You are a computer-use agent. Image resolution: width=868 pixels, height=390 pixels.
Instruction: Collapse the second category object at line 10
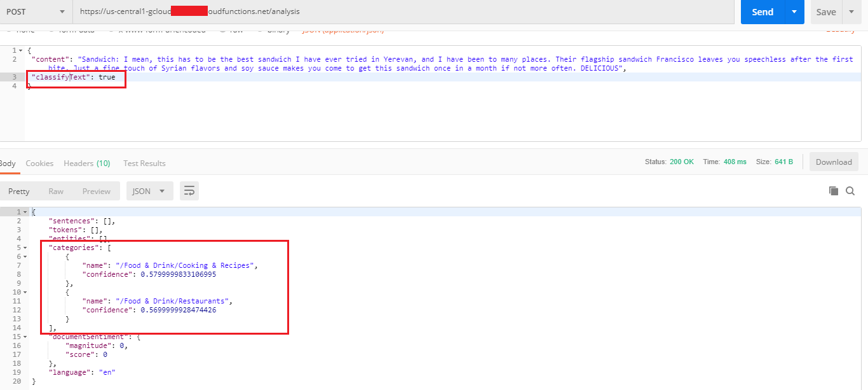[x=25, y=292]
